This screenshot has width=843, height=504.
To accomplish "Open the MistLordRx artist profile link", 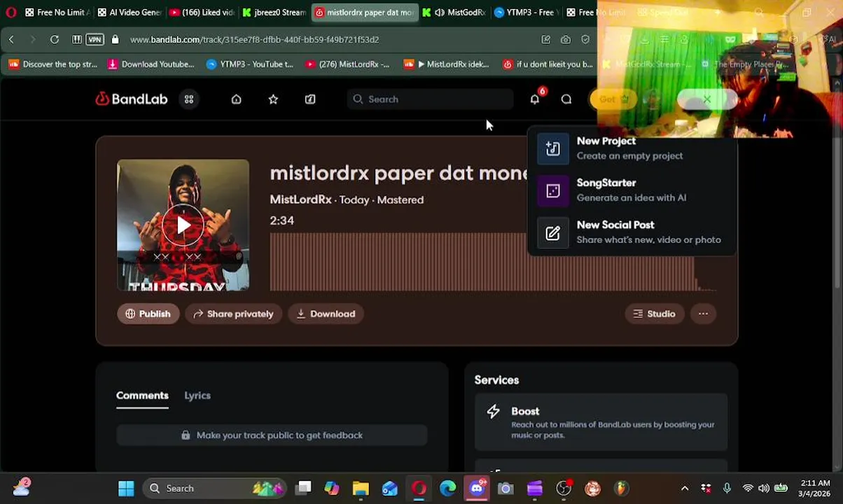I will (300, 199).
